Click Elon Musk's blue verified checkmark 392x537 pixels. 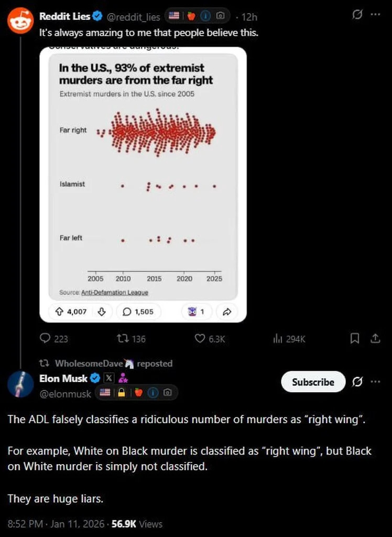point(95,378)
